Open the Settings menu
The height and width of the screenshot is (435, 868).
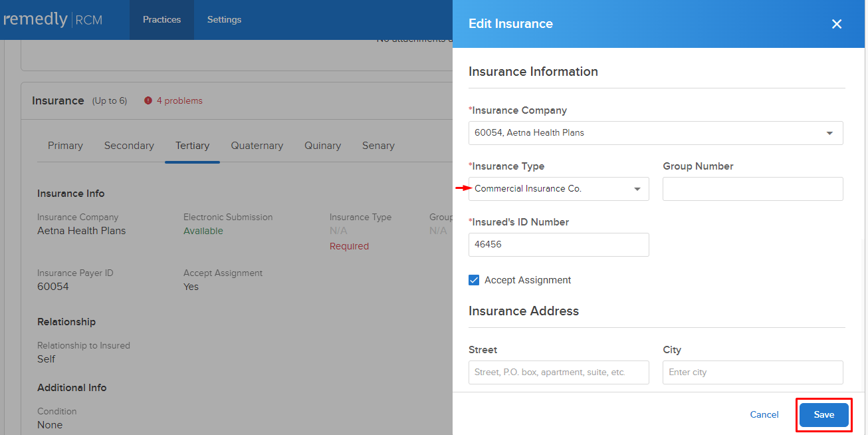coord(224,20)
